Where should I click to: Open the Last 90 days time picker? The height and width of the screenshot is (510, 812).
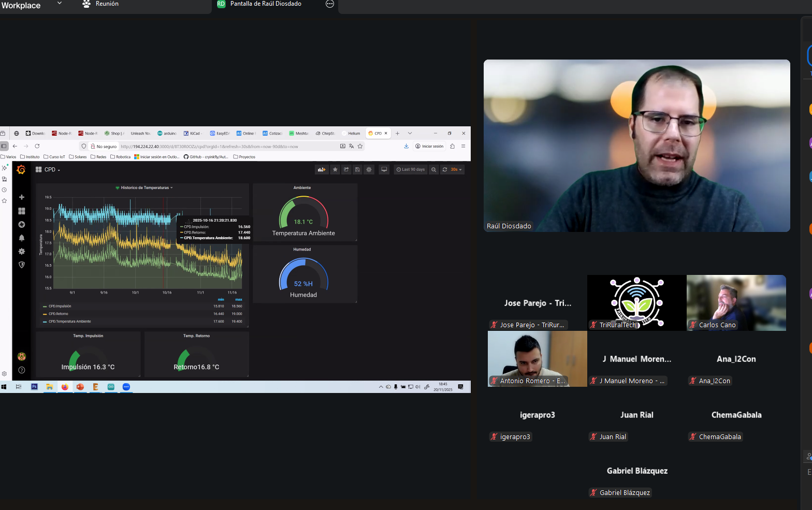point(411,170)
